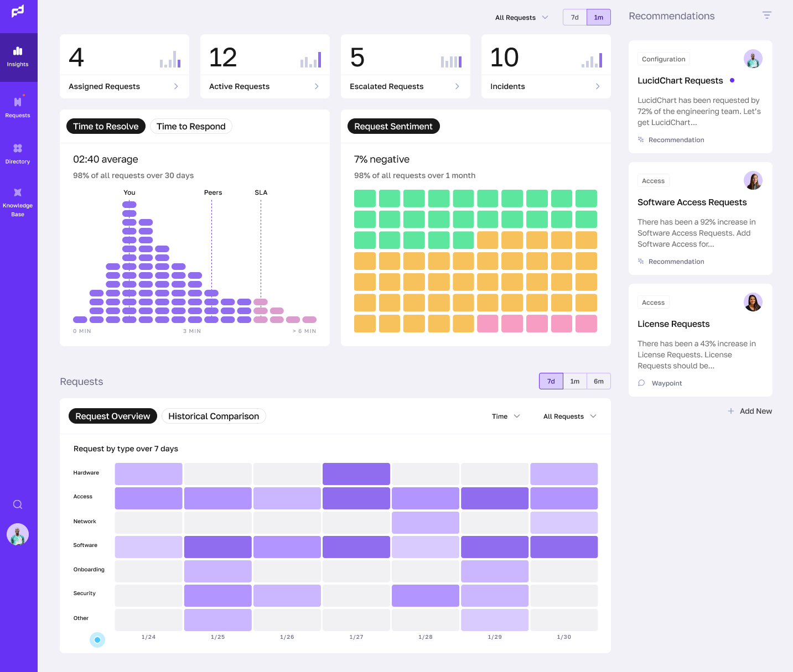Viewport: 793px width, 672px height.
Task: Click the 'SLA' marker label in the chart
Action: click(x=261, y=192)
